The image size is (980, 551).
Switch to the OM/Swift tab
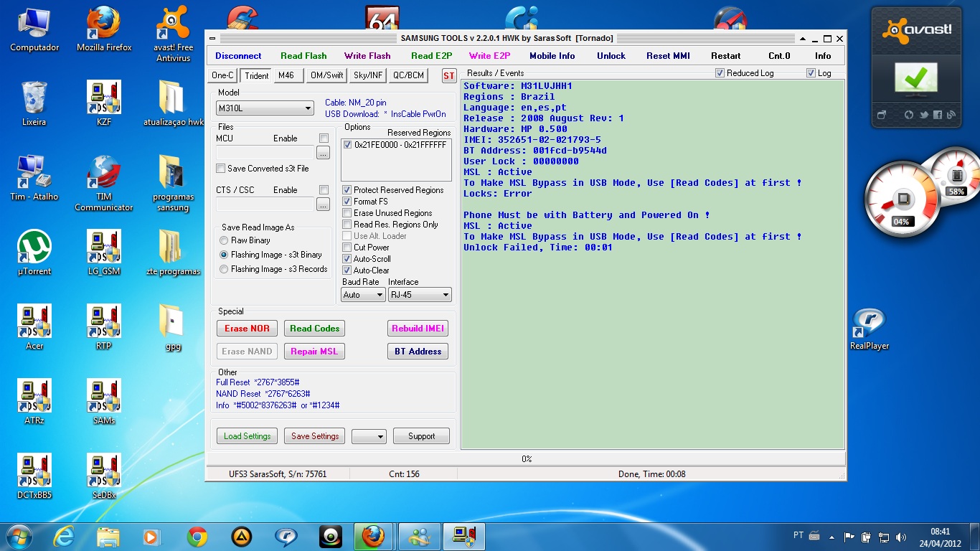326,75
